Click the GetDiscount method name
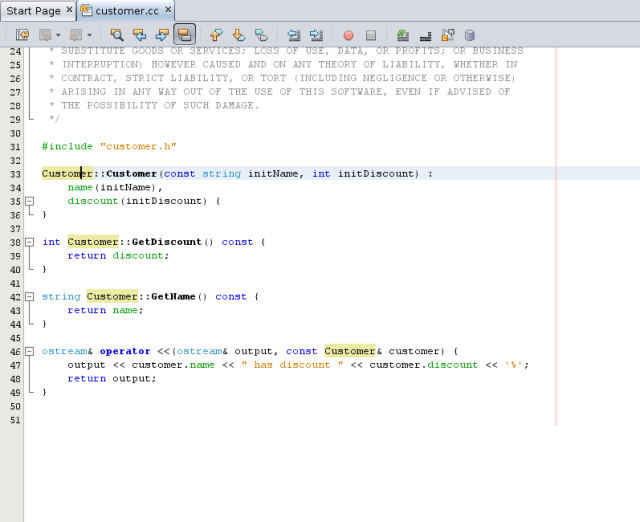The height and width of the screenshot is (522, 640). (167, 242)
